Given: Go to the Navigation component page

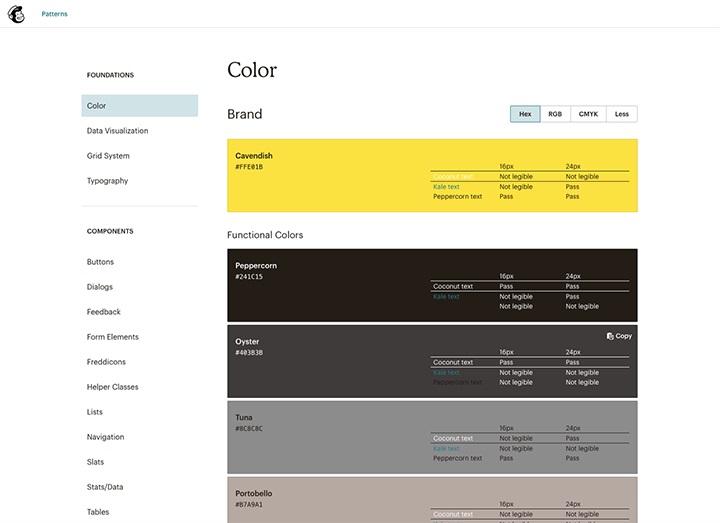Looking at the screenshot, I should click(105, 437).
